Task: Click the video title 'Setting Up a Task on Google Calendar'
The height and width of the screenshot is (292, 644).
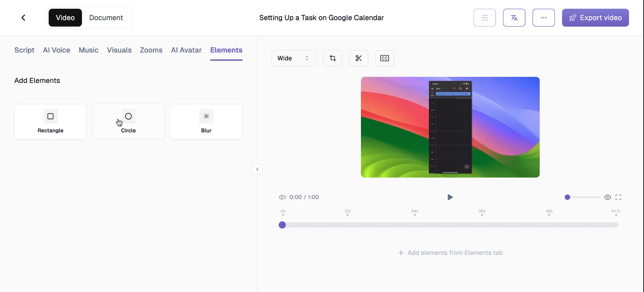Action: click(x=321, y=17)
